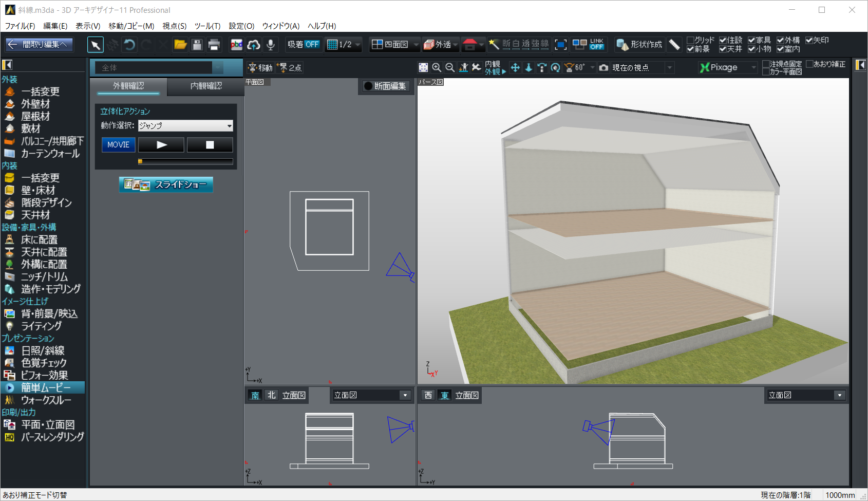Click the camera viewpoint icon
Image resolution: width=868 pixels, height=501 pixels.
pyautogui.click(x=604, y=67)
